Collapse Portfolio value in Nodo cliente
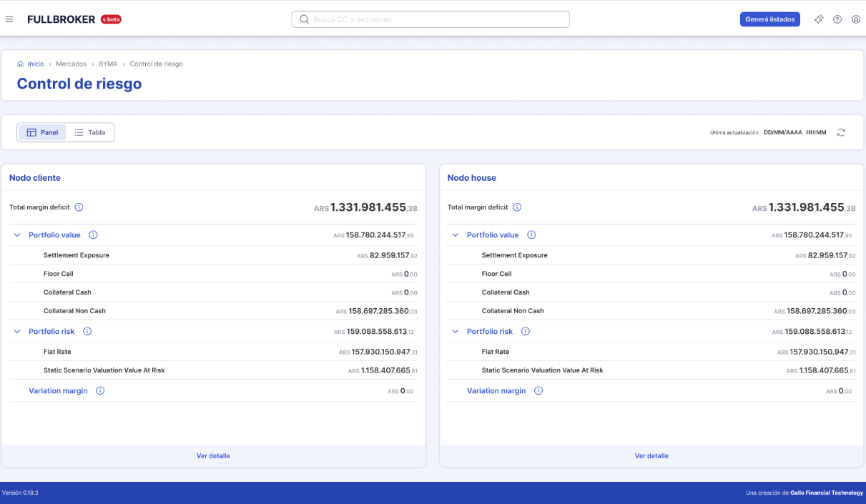Image resolution: width=866 pixels, height=504 pixels. point(17,234)
